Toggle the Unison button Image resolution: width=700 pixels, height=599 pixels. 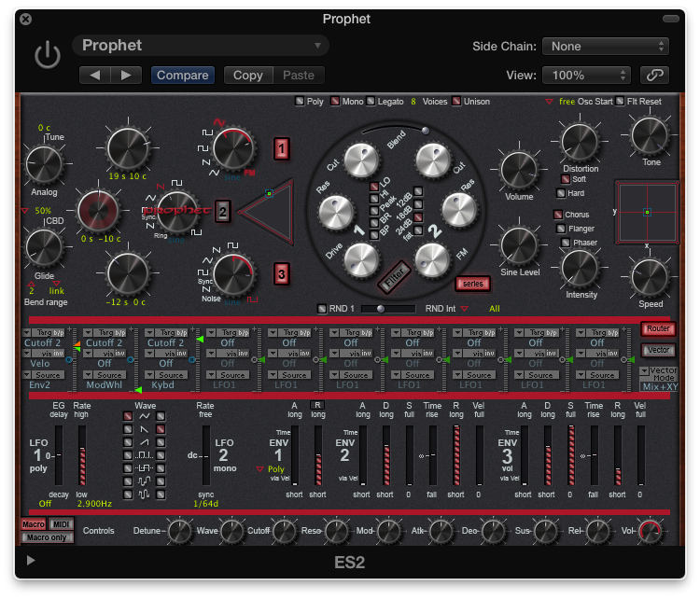click(456, 102)
